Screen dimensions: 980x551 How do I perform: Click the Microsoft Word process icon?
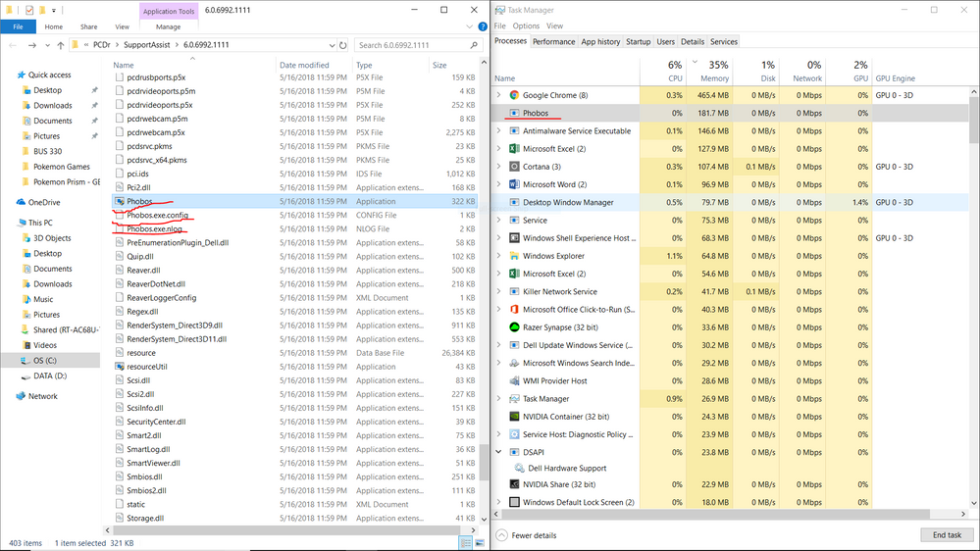[514, 184]
